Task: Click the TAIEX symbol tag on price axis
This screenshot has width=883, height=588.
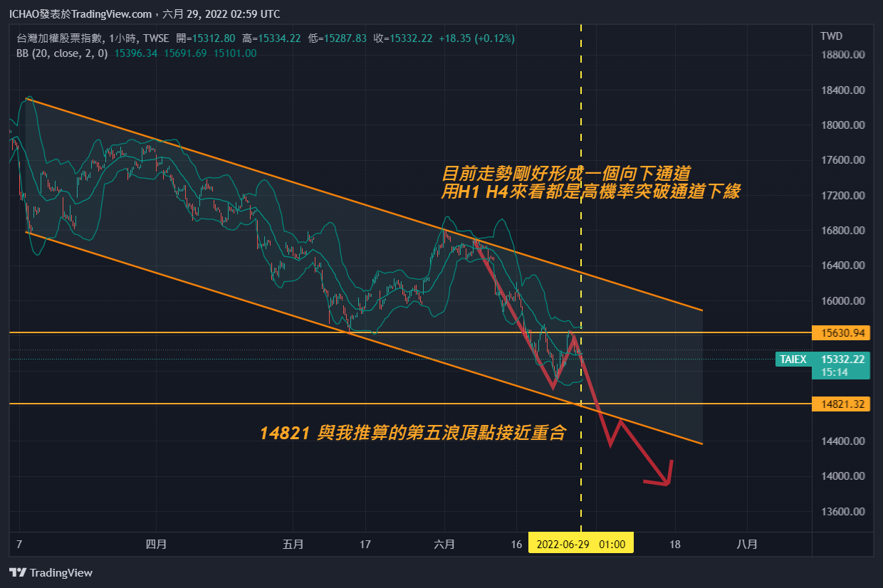Action: (x=793, y=359)
